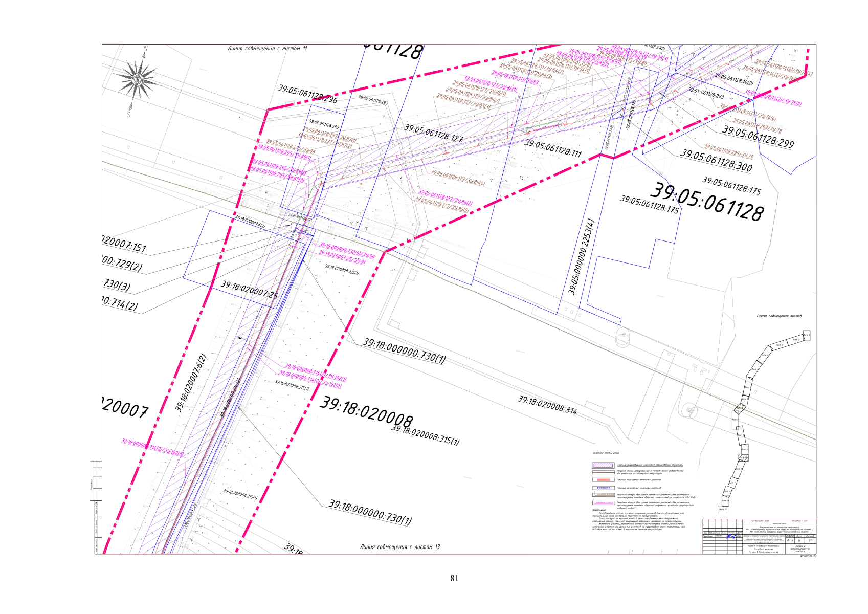Click parcel label 39:05:061128:299
Viewport: 868px width, 614px height.
click(758, 137)
